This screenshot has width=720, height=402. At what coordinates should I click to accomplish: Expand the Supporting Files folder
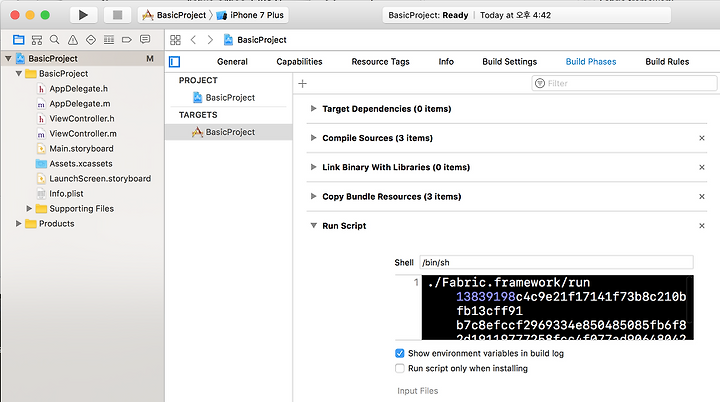coord(29,209)
